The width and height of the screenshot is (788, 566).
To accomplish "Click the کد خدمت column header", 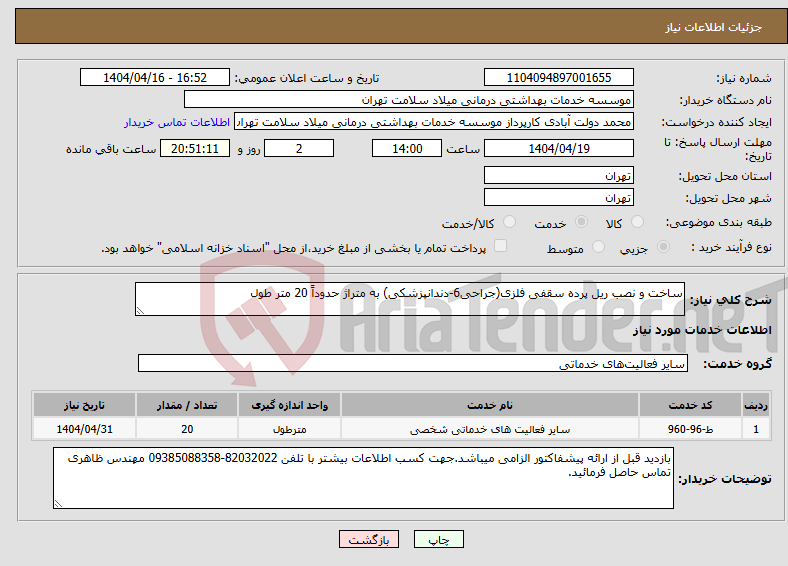I will 691,405.
